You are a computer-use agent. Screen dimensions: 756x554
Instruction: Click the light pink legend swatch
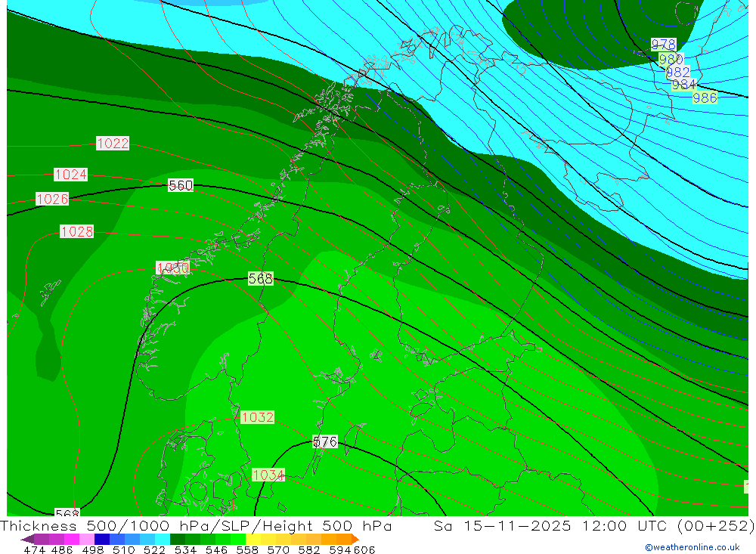pos(87,539)
